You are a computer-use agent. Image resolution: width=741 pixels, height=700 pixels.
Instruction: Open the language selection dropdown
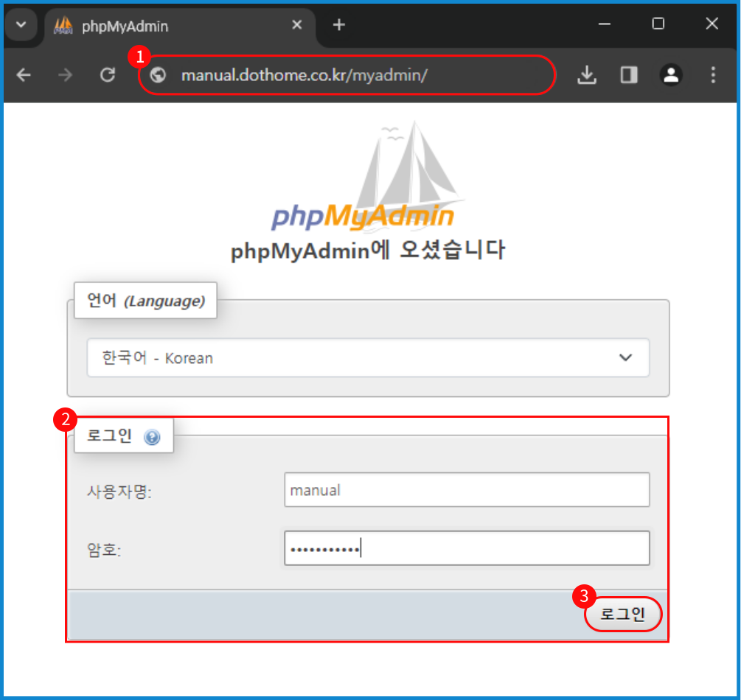(369, 358)
